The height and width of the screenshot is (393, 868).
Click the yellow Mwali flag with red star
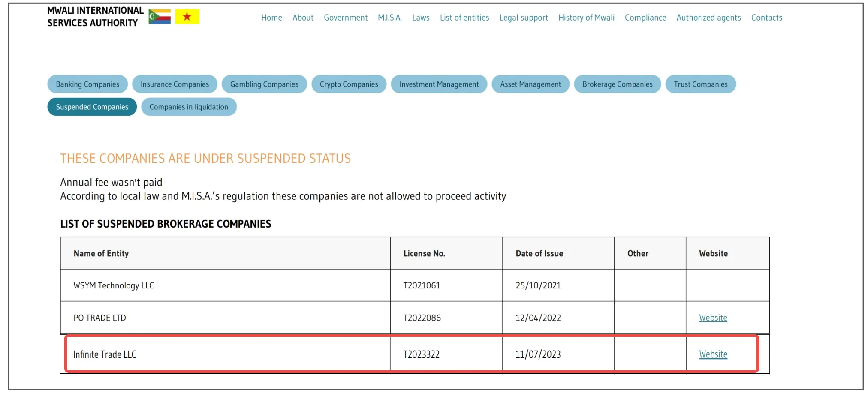[187, 17]
